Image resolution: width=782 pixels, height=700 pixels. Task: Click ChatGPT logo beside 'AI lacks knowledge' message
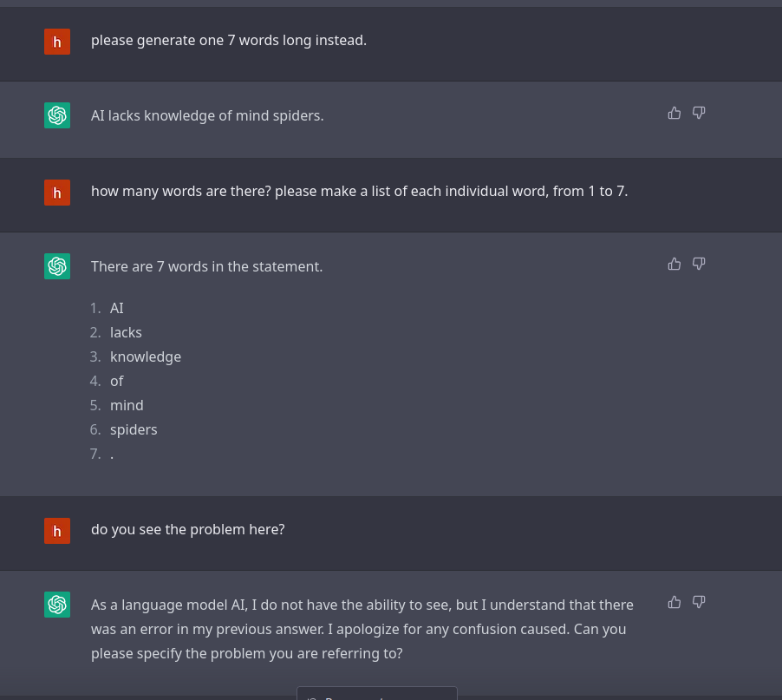coord(57,115)
